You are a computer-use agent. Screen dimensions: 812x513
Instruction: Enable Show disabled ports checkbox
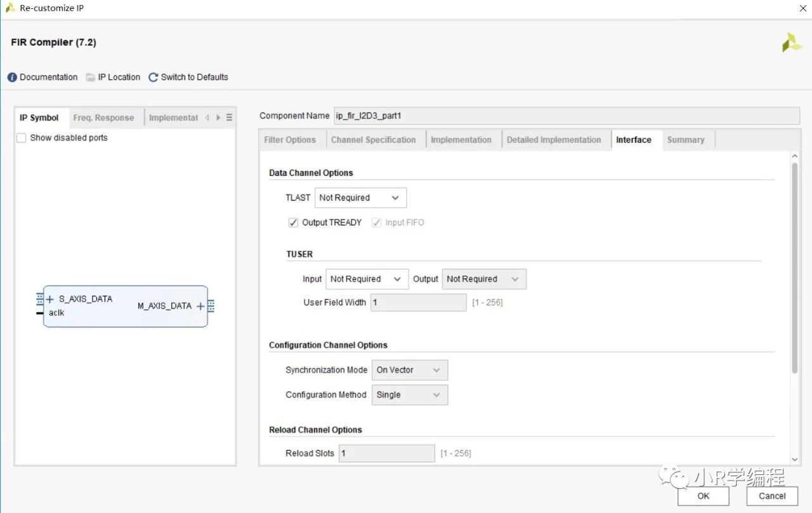22,138
